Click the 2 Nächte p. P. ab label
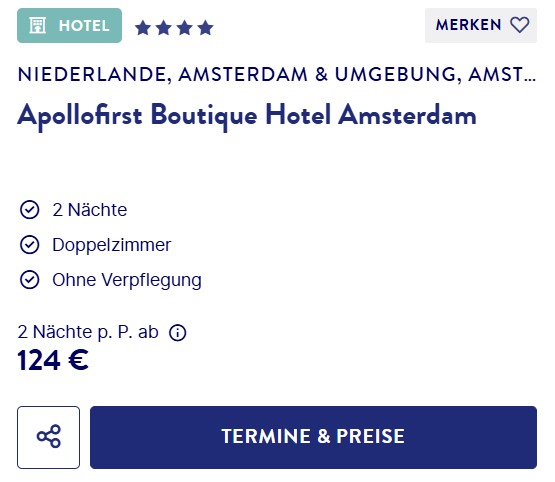Image resolution: width=555 pixels, height=482 pixels. 88,332
